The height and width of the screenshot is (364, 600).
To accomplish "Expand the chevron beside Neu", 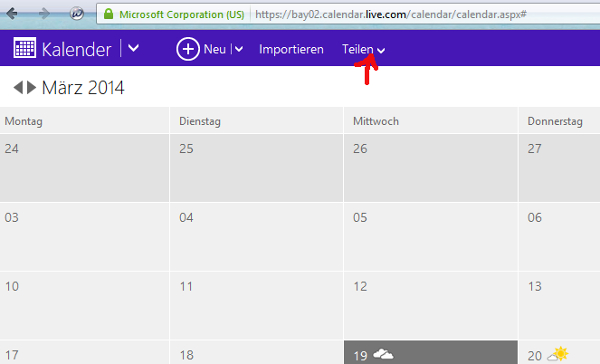I will 239,49.
